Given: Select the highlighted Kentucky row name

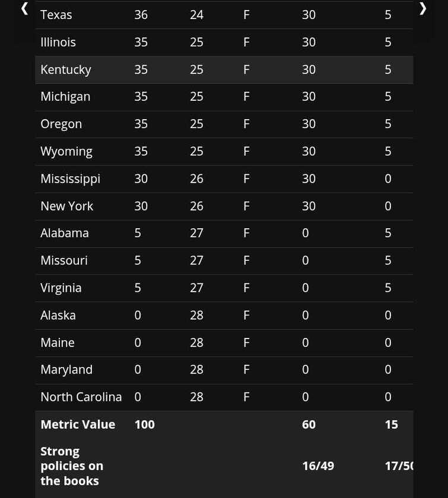Looking at the screenshot, I should (x=66, y=69).
